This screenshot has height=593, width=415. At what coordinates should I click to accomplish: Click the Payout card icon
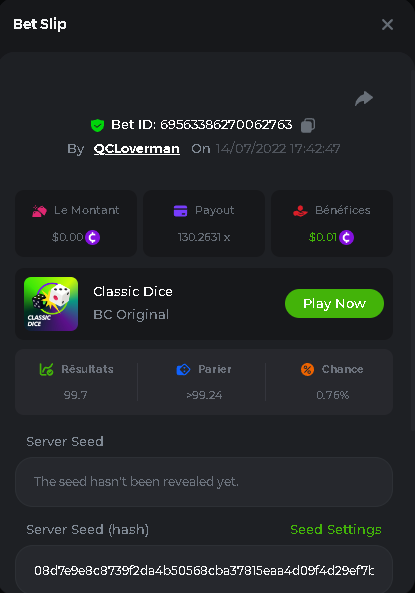pos(180,211)
